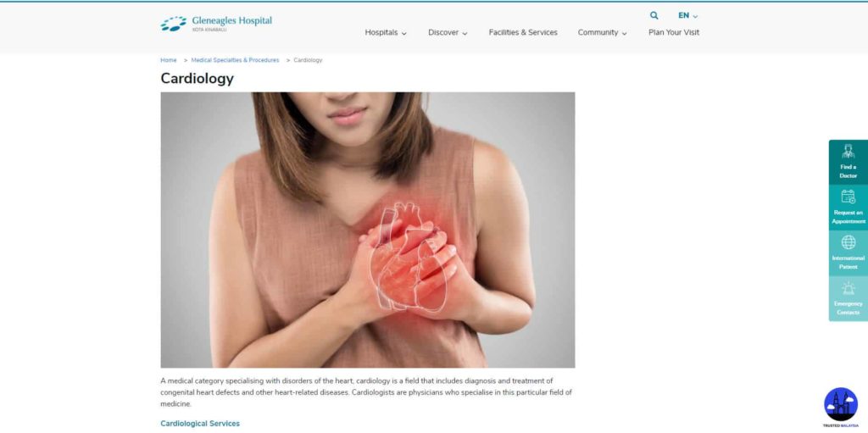
Task: Expand the Hospitals menu dropdown
Action: pyautogui.click(x=386, y=33)
